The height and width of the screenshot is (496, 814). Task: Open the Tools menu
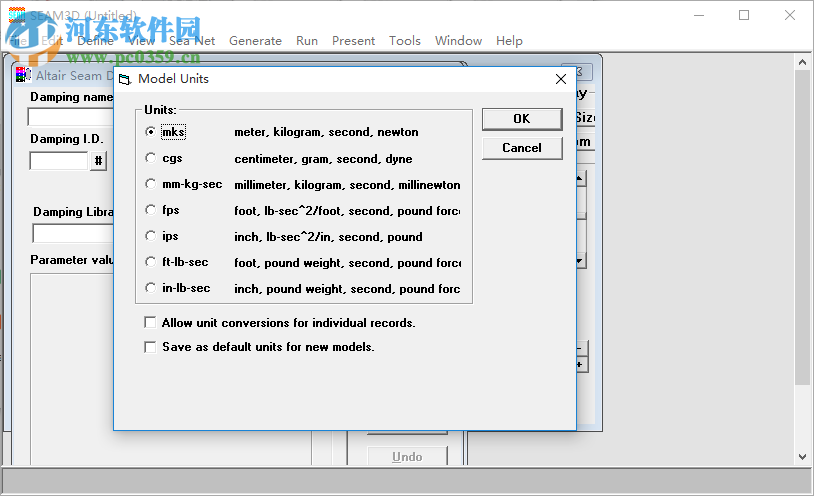pos(404,41)
